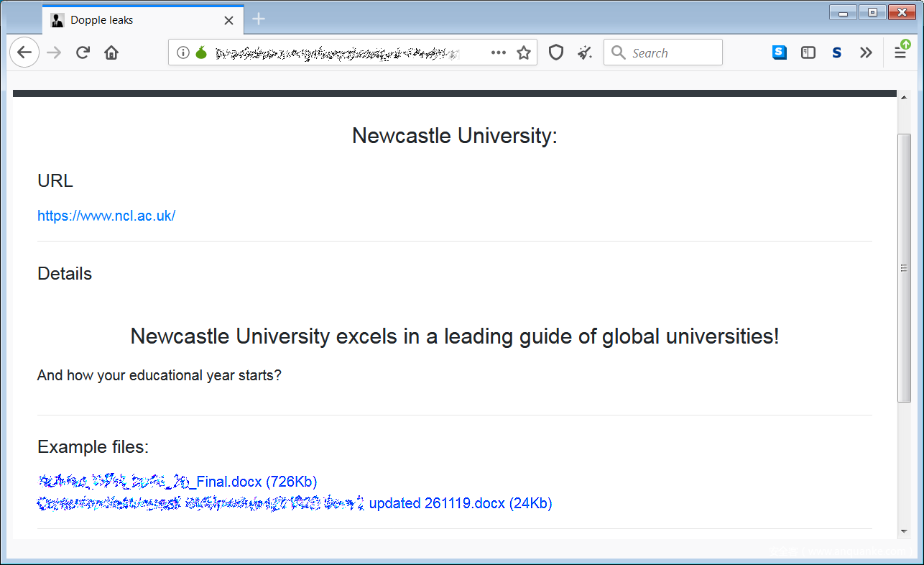
Task: Click the broom cleanup extension icon
Action: 585,52
